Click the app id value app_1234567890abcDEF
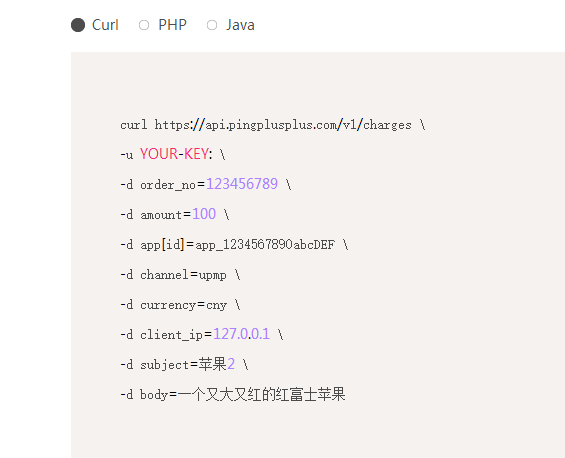 pyautogui.click(x=265, y=245)
